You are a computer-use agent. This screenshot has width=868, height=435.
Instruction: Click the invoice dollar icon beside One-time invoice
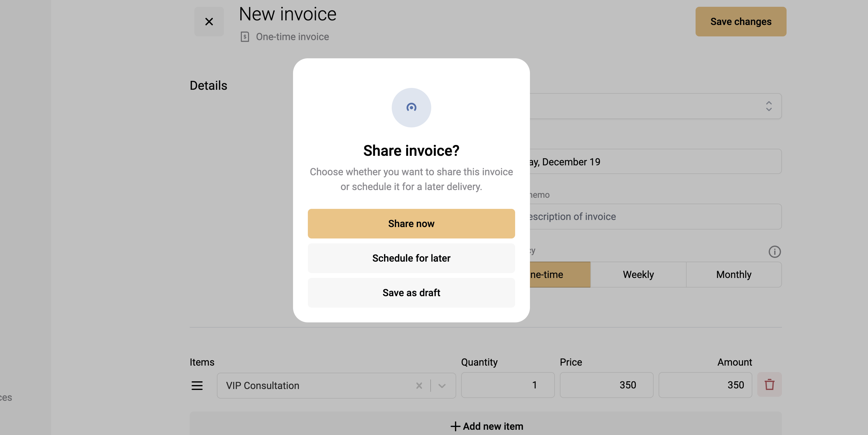pyautogui.click(x=245, y=36)
